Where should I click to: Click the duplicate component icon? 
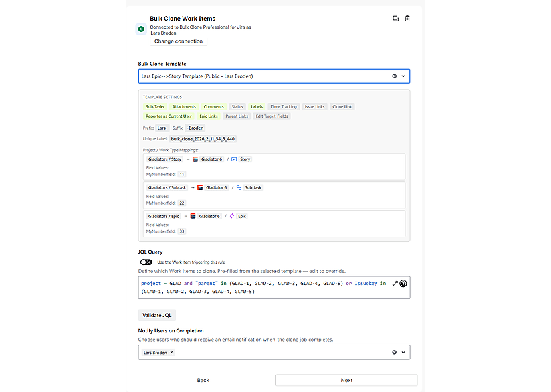point(395,19)
